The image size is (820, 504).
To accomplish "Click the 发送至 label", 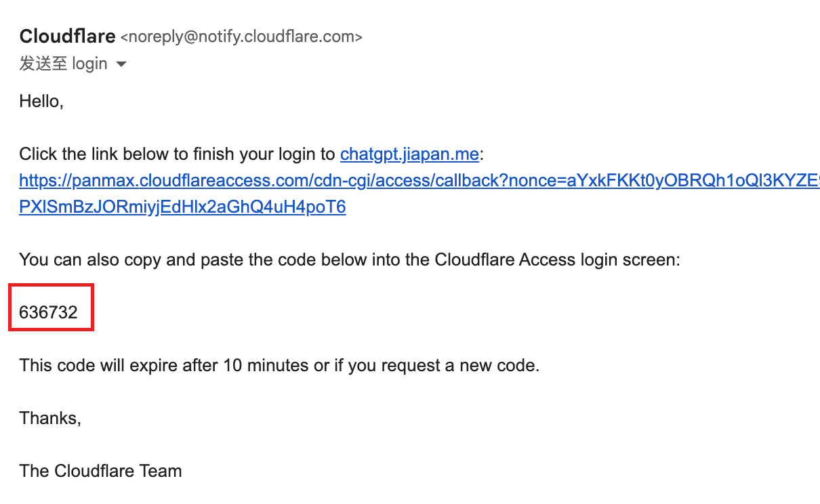I will [43, 64].
